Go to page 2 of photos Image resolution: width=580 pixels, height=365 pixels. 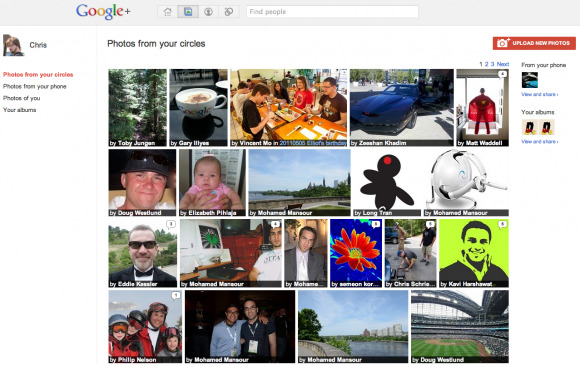(x=486, y=64)
